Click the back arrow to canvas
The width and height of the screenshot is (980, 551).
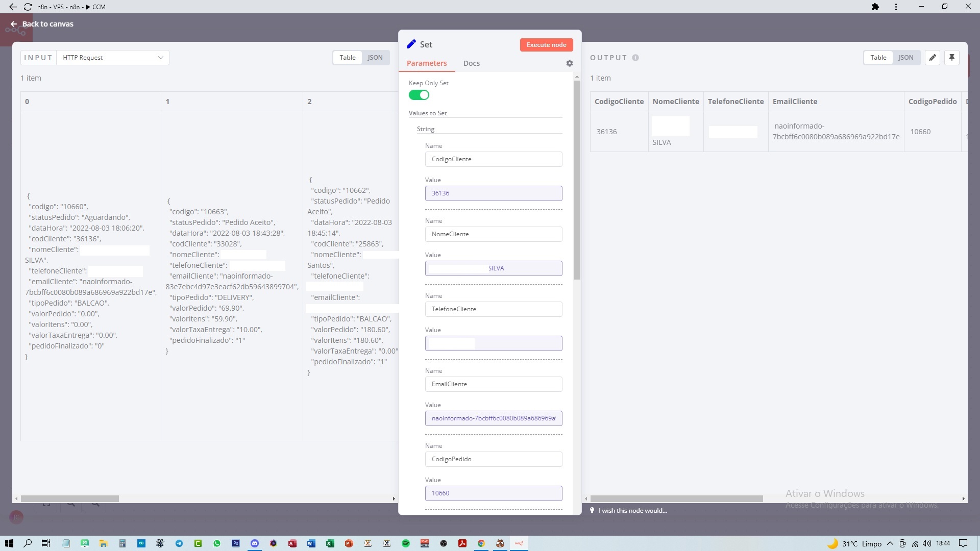click(x=14, y=24)
